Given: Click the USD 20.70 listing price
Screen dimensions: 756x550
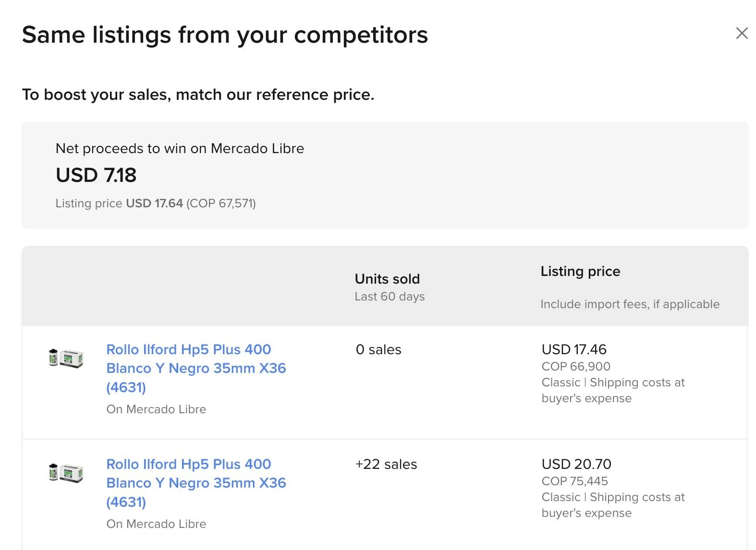Looking at the screenshot, I should pos(576,464).
